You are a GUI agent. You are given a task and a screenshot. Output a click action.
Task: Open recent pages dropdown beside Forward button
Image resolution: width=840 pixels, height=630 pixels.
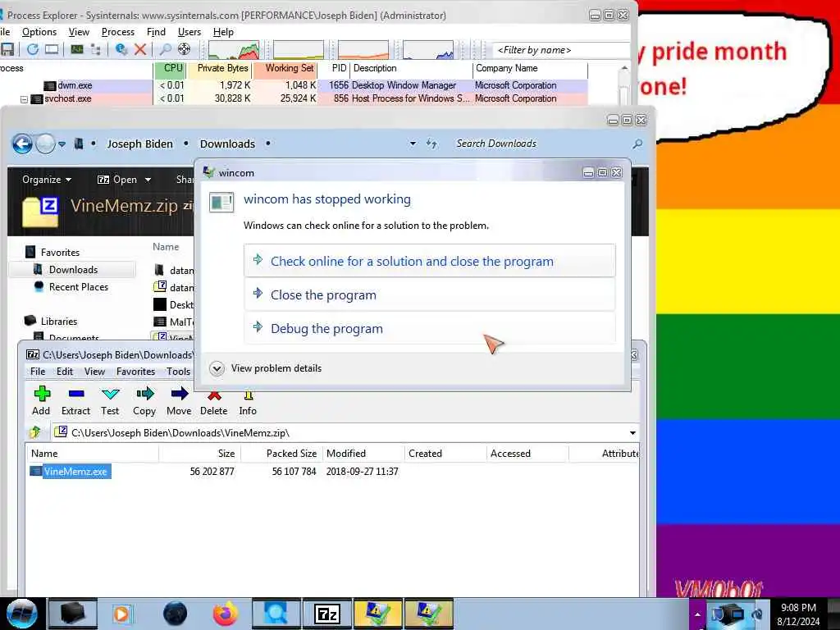62,144
